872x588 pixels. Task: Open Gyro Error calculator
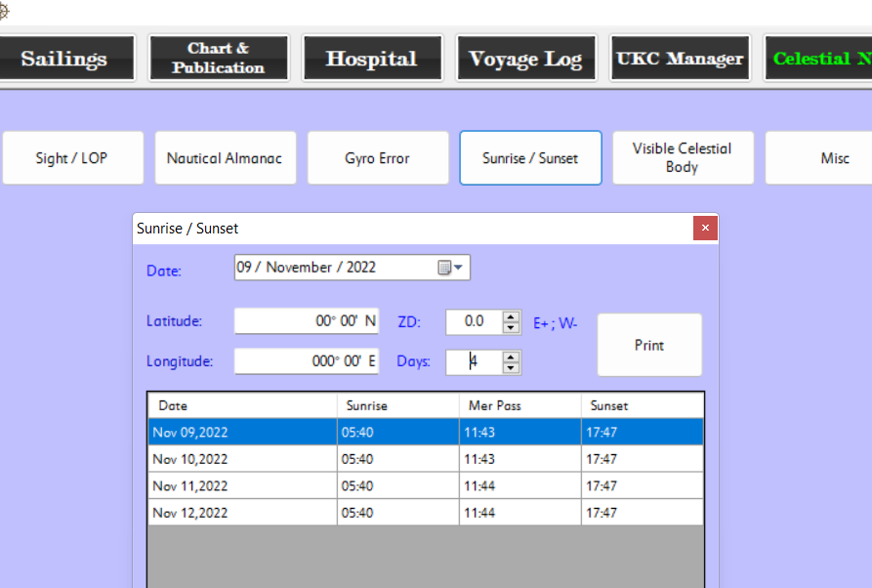tap(378, 158)
